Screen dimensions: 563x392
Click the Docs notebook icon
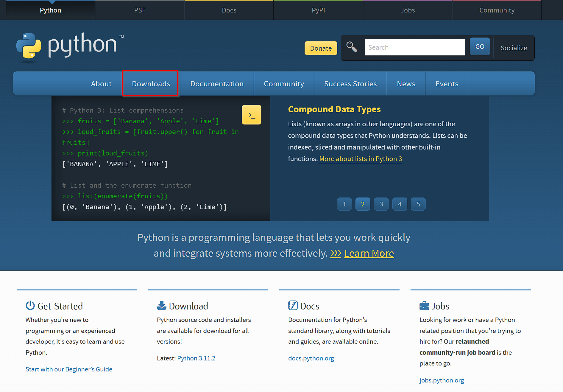click(x=293, y=305)
